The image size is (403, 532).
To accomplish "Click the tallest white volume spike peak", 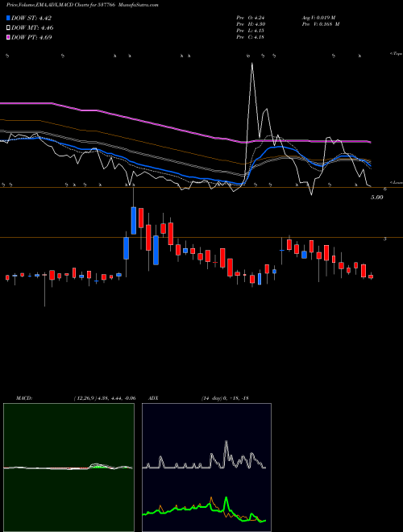I will pyautogui.click(x=252, y=64).
